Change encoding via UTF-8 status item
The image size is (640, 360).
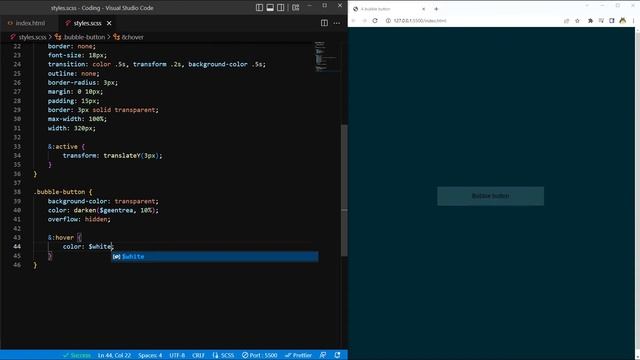pyautogui.click(x=177, y=355)
